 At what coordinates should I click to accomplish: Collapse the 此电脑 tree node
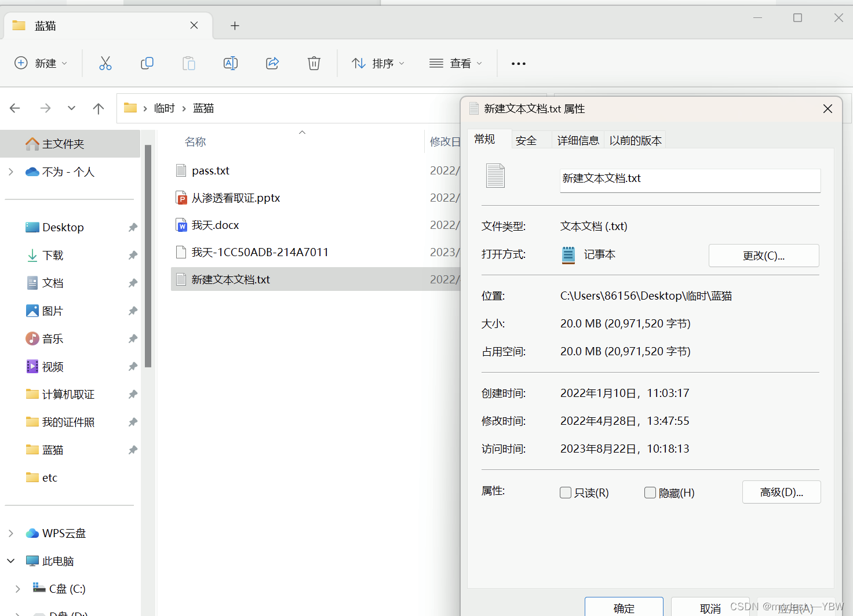10,561
